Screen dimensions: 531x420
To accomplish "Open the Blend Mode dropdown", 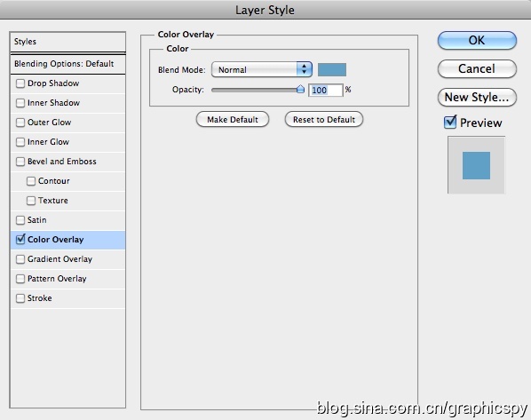I will [x=262, y=70].
